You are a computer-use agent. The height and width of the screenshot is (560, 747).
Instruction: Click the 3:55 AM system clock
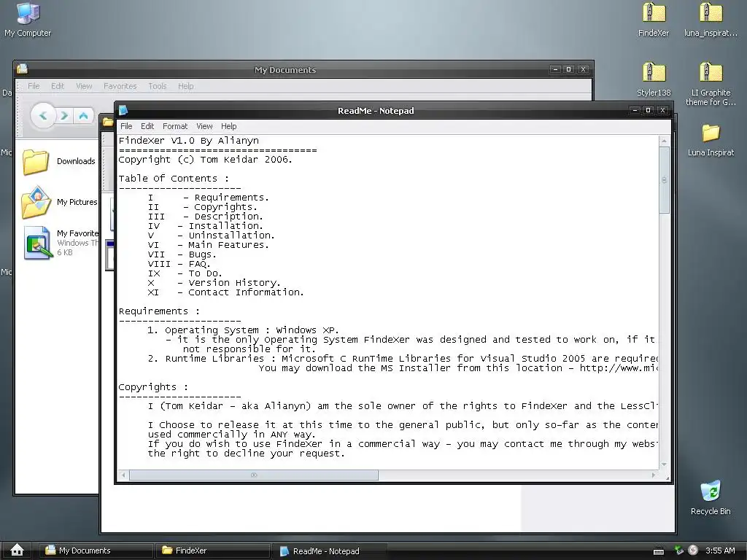(x=720, y=551)
